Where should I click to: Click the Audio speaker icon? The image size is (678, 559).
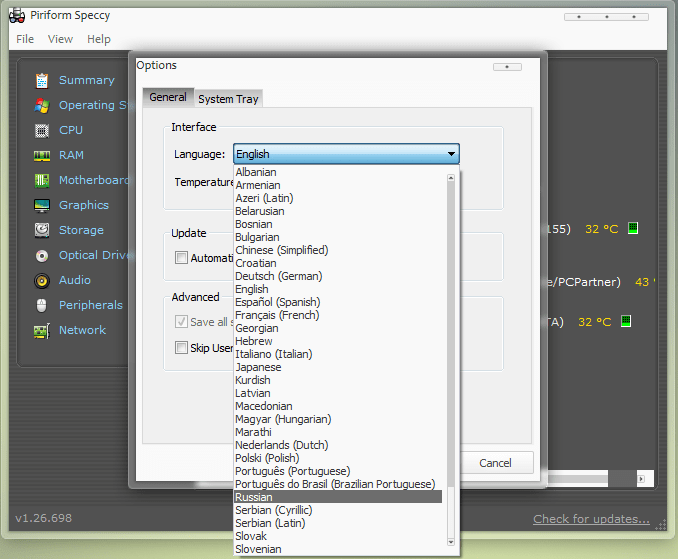(x=42, y=281)
